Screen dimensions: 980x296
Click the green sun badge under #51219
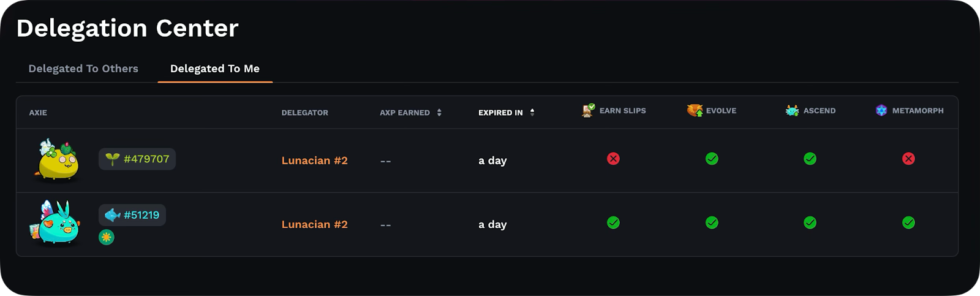point(107,237)
